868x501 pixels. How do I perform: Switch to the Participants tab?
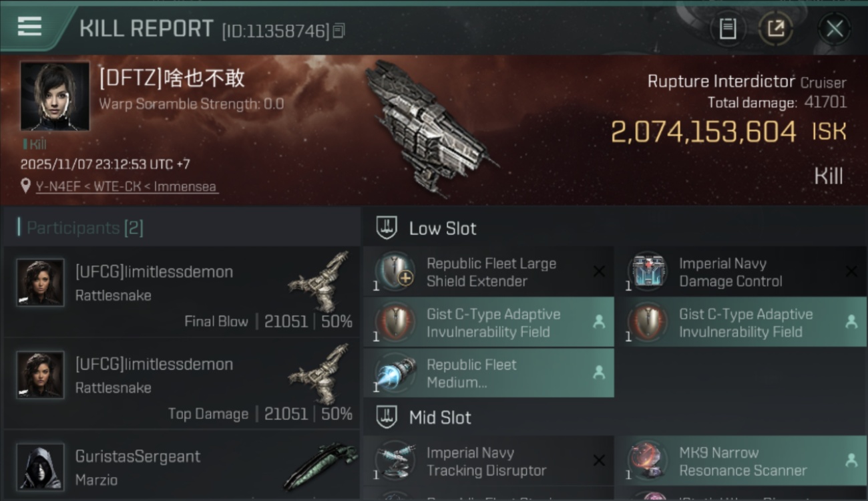pos(84,228)
